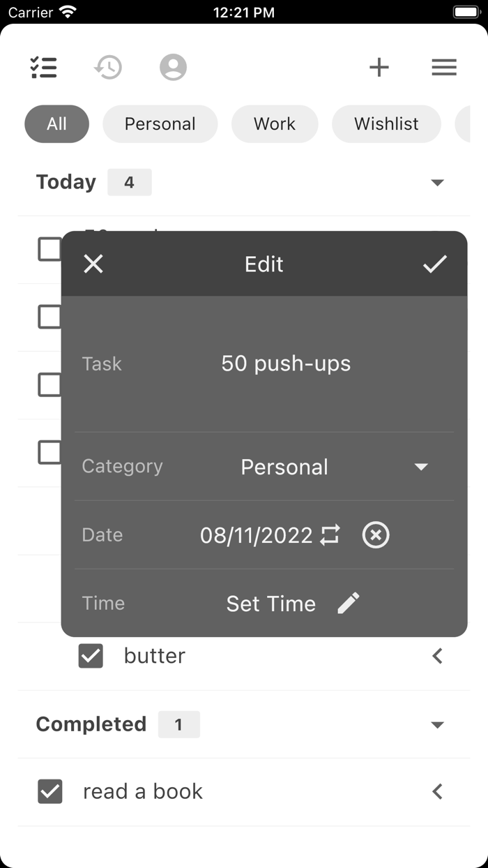Image resolution: width=488 pixels, height=868 pixels.
Task: Uncheck the read a book task
Action: coord(50,791)
